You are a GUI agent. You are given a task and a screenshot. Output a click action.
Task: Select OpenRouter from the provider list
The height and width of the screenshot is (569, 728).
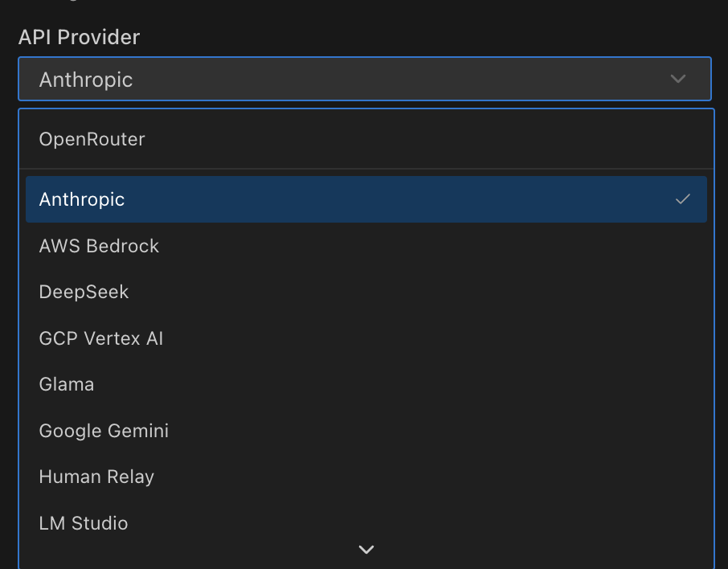[92, 138]
